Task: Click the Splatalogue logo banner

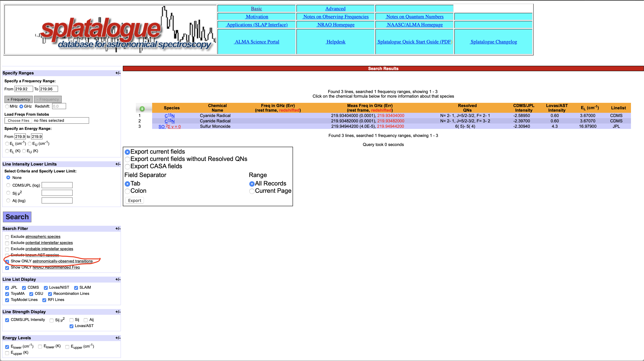Action: click(x=110, y=30)
